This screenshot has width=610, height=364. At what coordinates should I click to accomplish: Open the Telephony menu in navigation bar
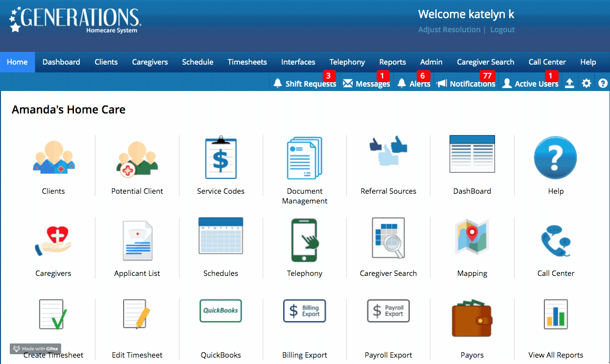click(347, 62)
